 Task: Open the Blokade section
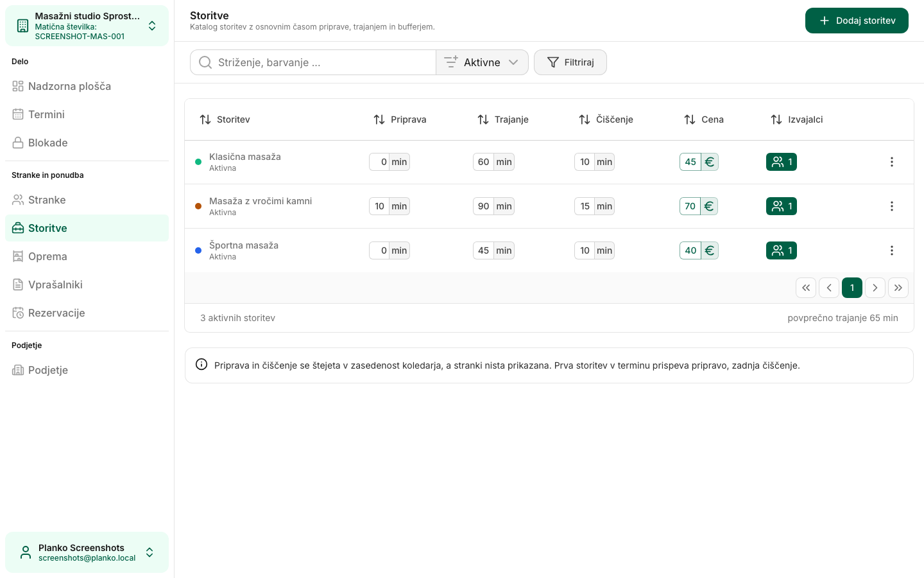87,143
